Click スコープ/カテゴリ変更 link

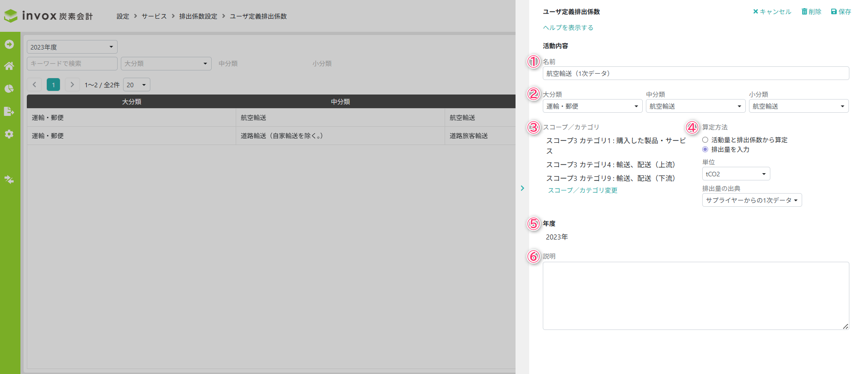tap(583, 190)
